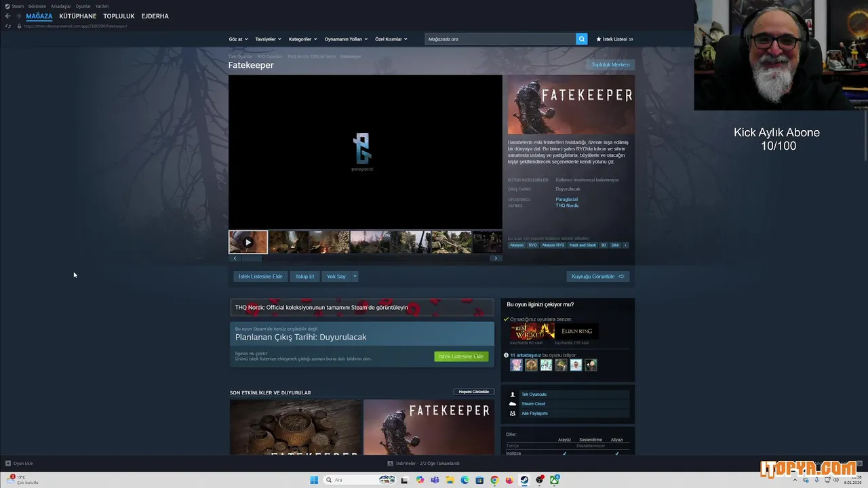868x488 pixels.
Task: Open the weather widget in the taskbar
Action: (x=24, y=480)
